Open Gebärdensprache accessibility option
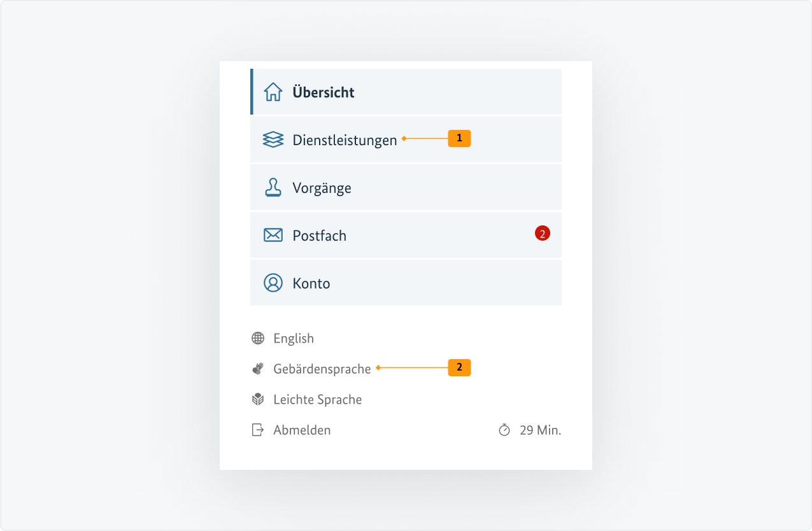The width and height of the screenshot is (812, 531). tap(322, 368)
